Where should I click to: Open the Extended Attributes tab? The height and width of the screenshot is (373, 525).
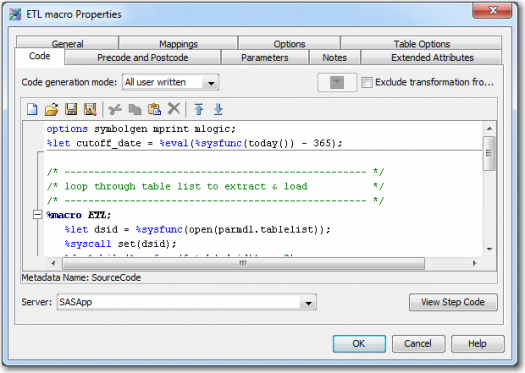click(432, 58)
